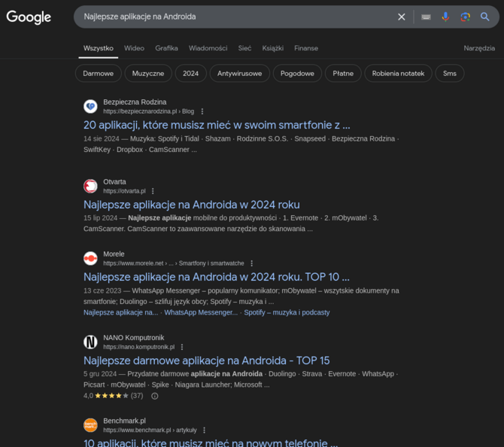Click the morele.net Smartfony i smartwatche URL
The width and height of the screenshot is (504, 447).
[x=174, y=263]
